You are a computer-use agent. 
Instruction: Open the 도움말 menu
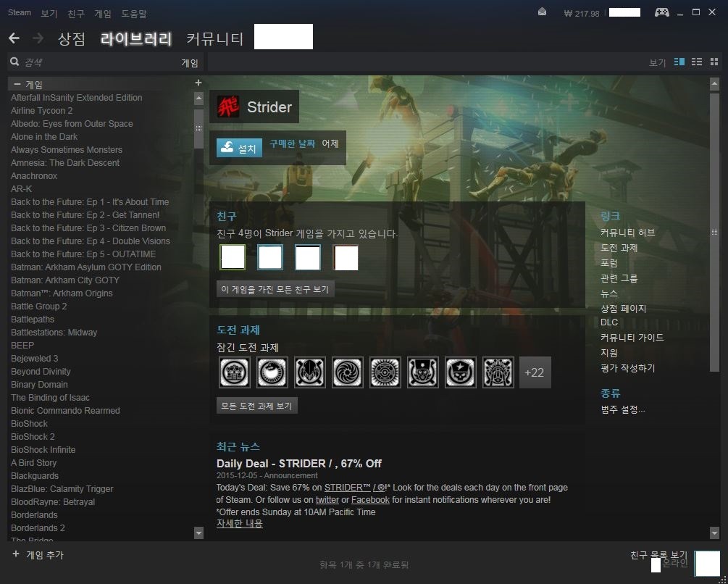(x=134, y=14)
